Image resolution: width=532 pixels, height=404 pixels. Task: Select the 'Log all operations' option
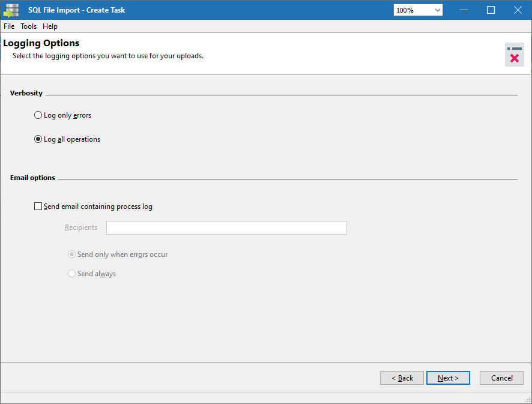(38, 139)
